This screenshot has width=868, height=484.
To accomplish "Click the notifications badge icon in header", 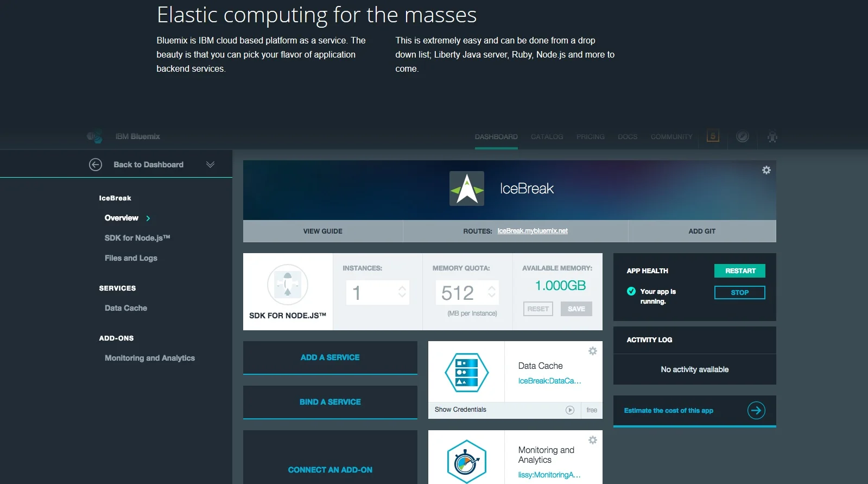I will 713,136.
